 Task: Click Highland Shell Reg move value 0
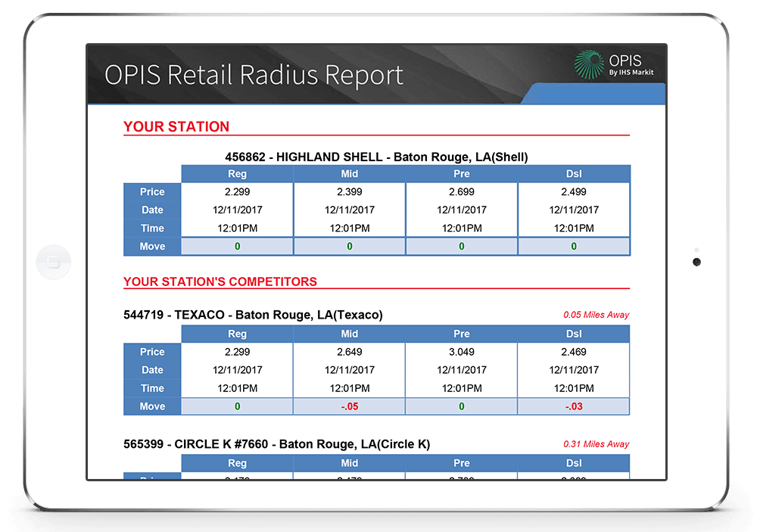click(237, 246)
